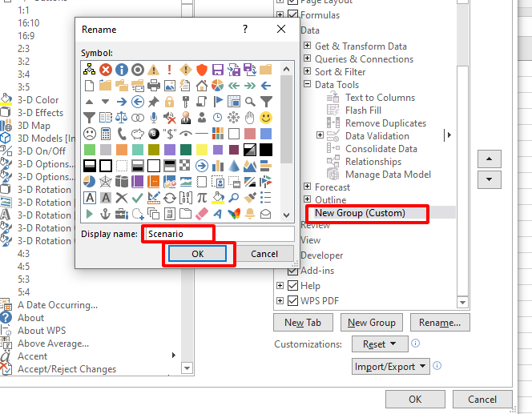Select the bell symbol
This screenshot has height=414, width=532.
(x=250, y=214)
